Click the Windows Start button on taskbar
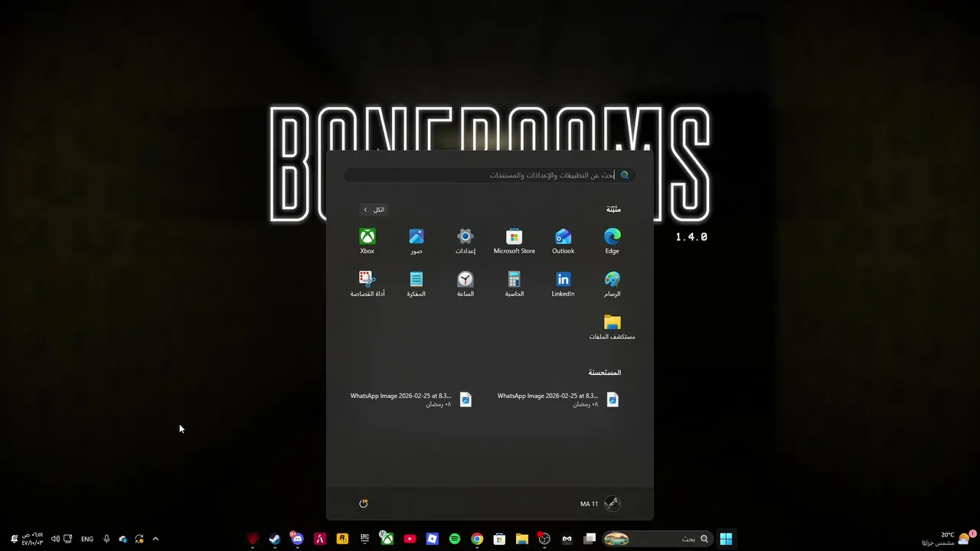Image resolution: width=980 pixels, height=551 pixels. tap(726, 539)
